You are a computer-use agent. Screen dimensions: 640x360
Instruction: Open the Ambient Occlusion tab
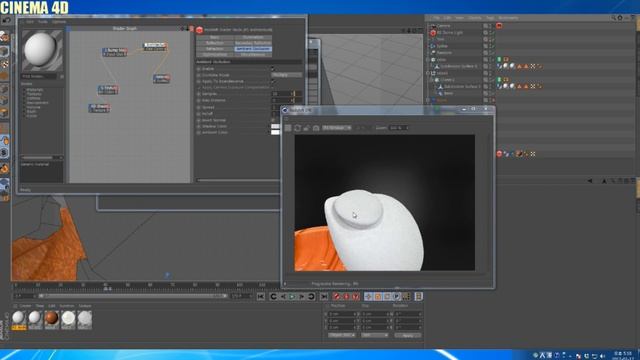253,49
